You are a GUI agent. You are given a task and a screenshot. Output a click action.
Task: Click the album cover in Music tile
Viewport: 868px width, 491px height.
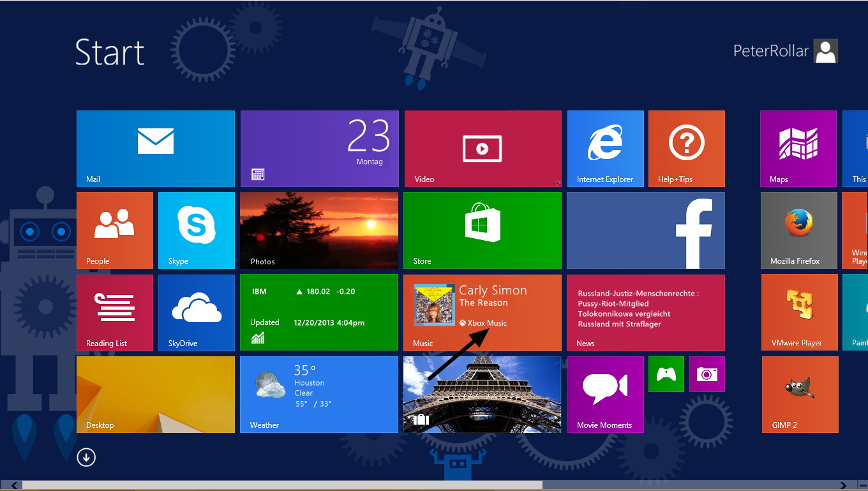[x=434, y=305]
